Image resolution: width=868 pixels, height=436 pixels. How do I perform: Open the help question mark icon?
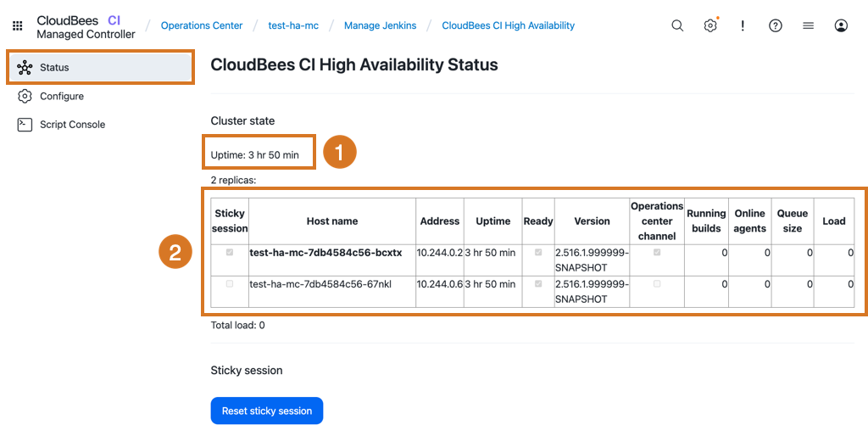point(776,25)
